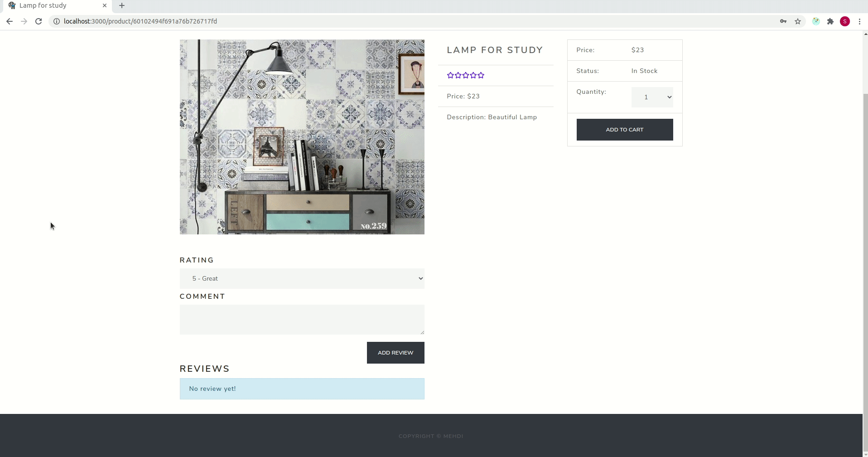The image size is (868, 457).
Task: Click the first rating star below product title
Action: pyautogui.click(x=451, y=75)
